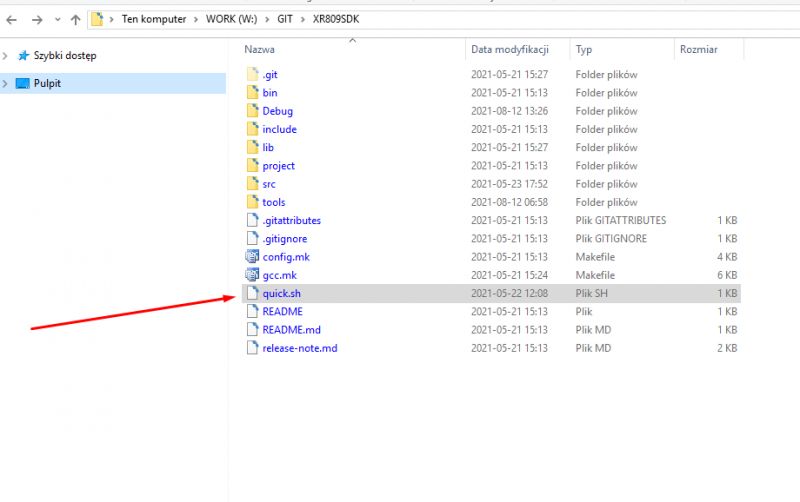
Task: Click the .git folder icon
Action: tap(253, 74)
